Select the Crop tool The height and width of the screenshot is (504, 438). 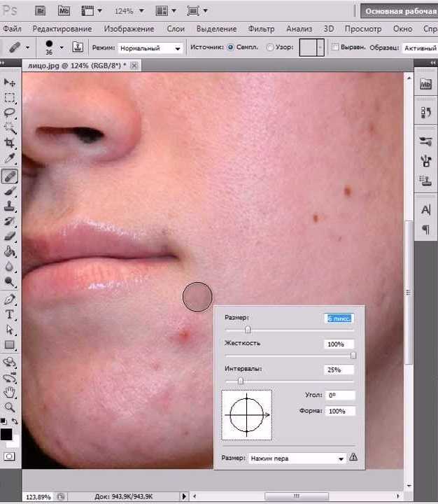click(x=10, y=143)
